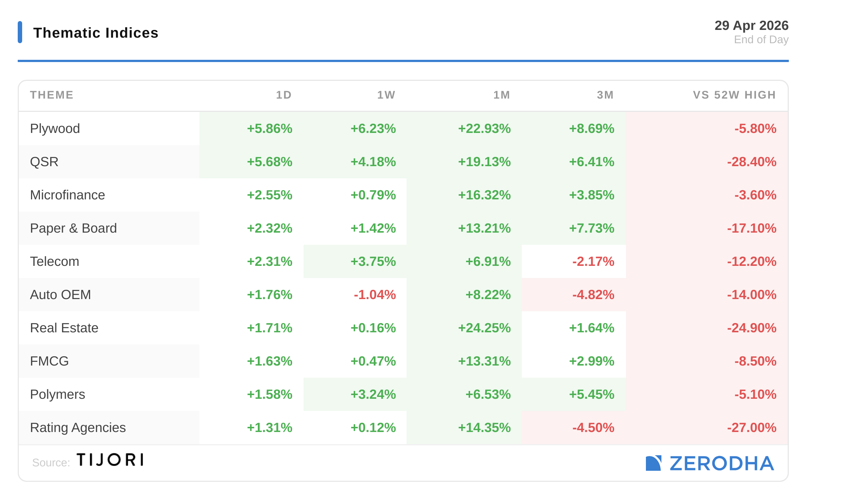Select the Paper & Board theme
Viewport: 842px width, 504px height.
point(73,228)
